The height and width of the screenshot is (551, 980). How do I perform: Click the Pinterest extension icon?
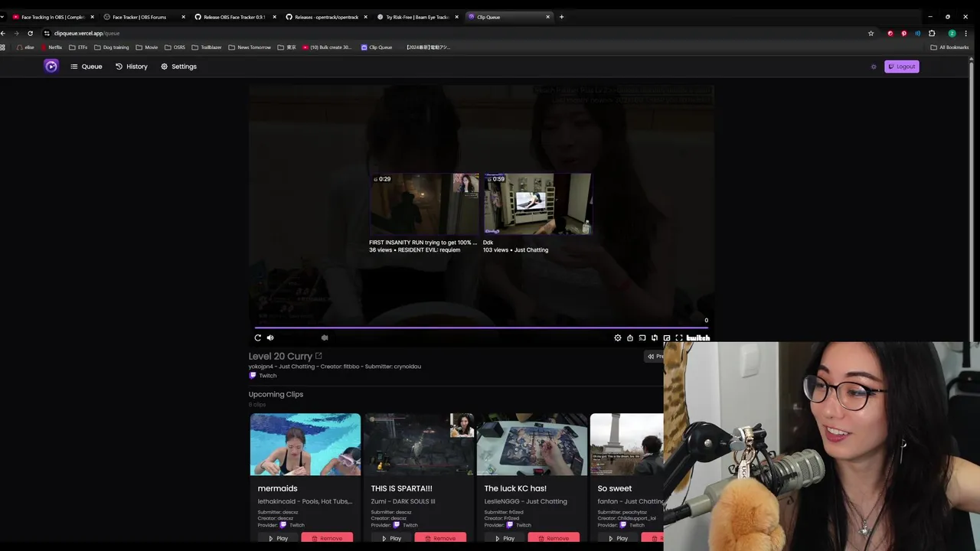903,33
